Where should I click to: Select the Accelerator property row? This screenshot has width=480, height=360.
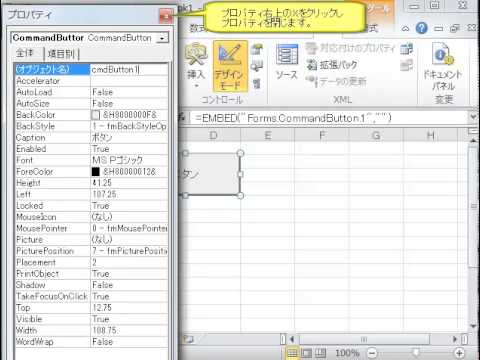[91, 81]
